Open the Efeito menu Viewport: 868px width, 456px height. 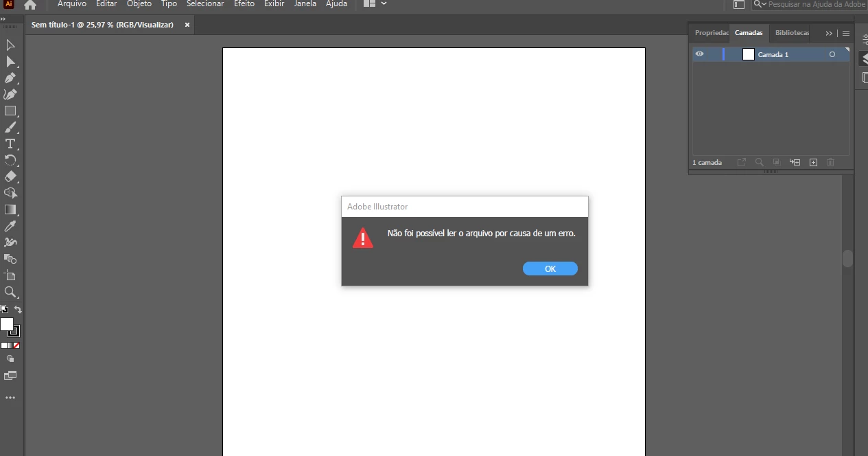click(x=244, y=4)
